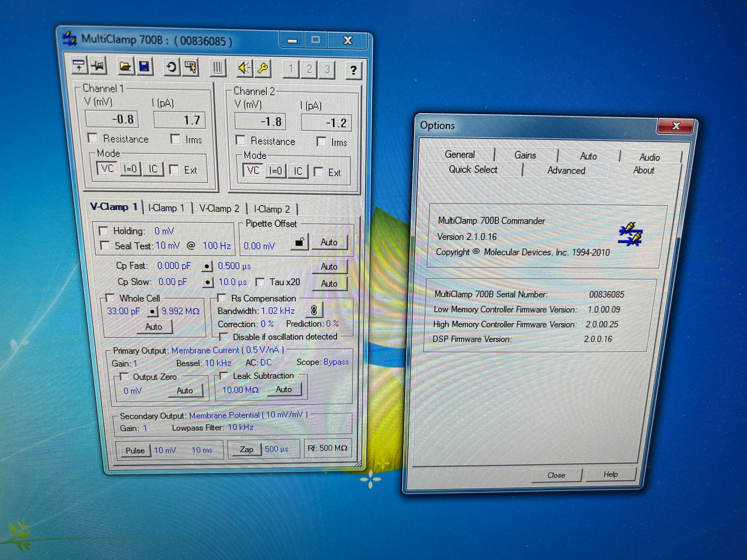Toggle the Pipette Offset padlock button
Screen dimensions: 747x560
(x=299, y=242)
